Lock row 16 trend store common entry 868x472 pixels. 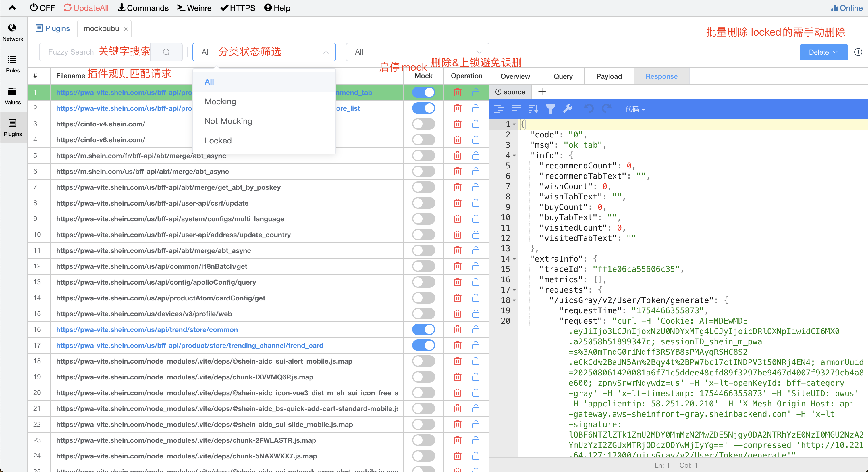[x=475, y=329]
